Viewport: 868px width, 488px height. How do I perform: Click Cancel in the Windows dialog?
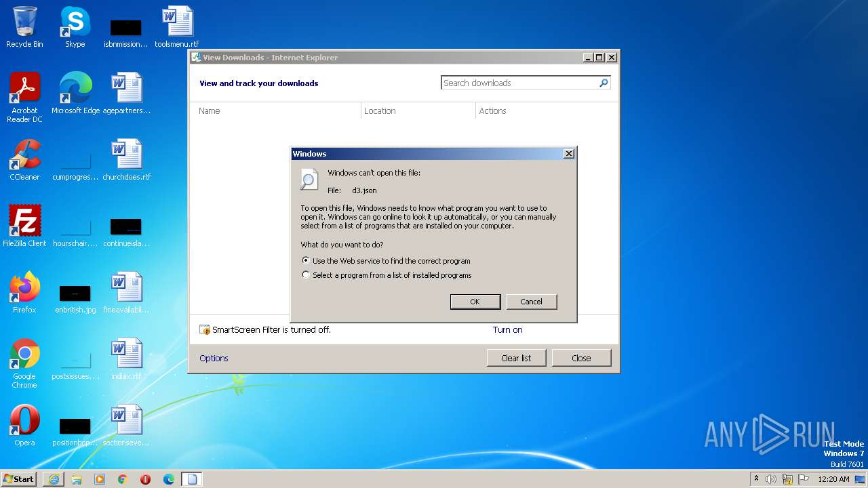(x=532, y=302)
